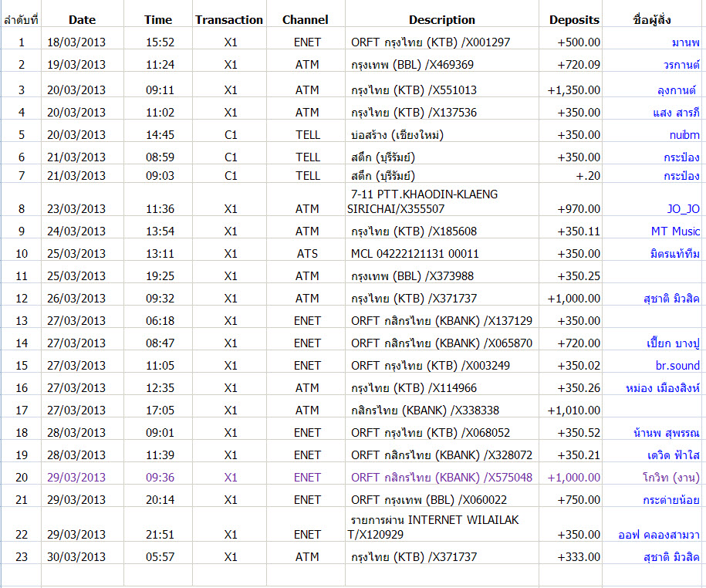This screenshot has height=588, width=706.
Task: Click deposit amount +970.00
Action: pyautogui.click(x=579, y=209)
